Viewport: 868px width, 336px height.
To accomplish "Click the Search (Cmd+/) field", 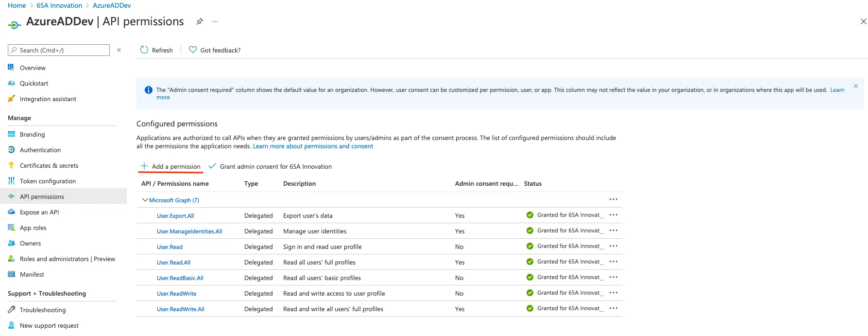I will (x=59, y=50).
